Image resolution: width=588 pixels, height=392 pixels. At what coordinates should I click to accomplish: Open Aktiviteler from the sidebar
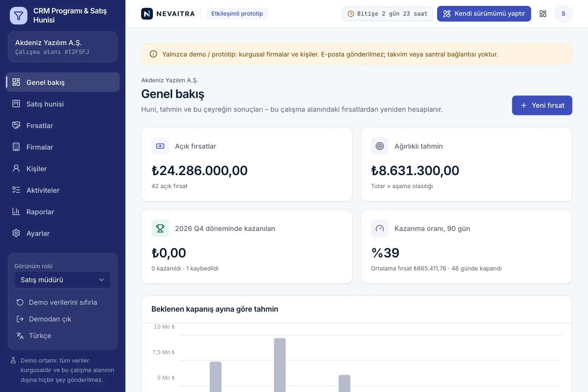pyautogui.click(x=63, y=190)
